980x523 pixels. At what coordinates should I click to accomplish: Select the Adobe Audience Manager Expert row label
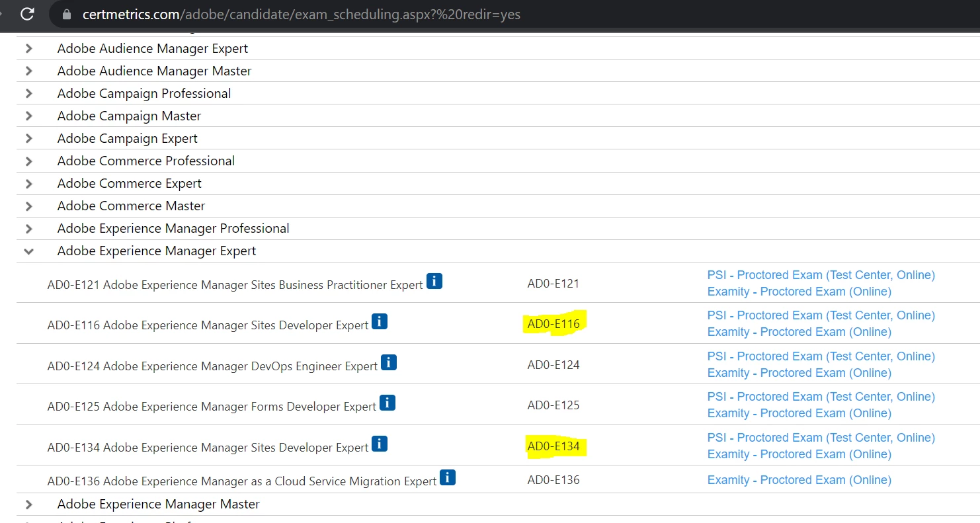pyautogui.click(x=153, y=48)
